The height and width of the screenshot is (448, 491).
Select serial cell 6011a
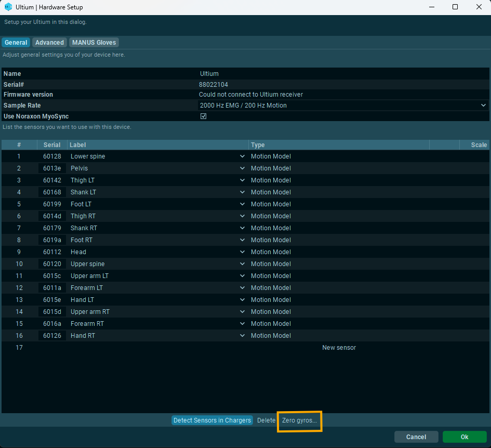coord(52,287)
